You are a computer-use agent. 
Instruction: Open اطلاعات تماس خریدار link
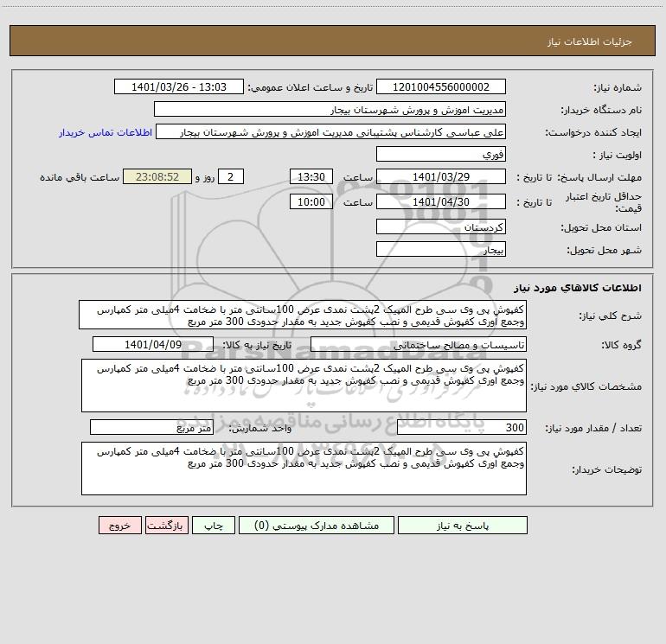tap(106, 132)
